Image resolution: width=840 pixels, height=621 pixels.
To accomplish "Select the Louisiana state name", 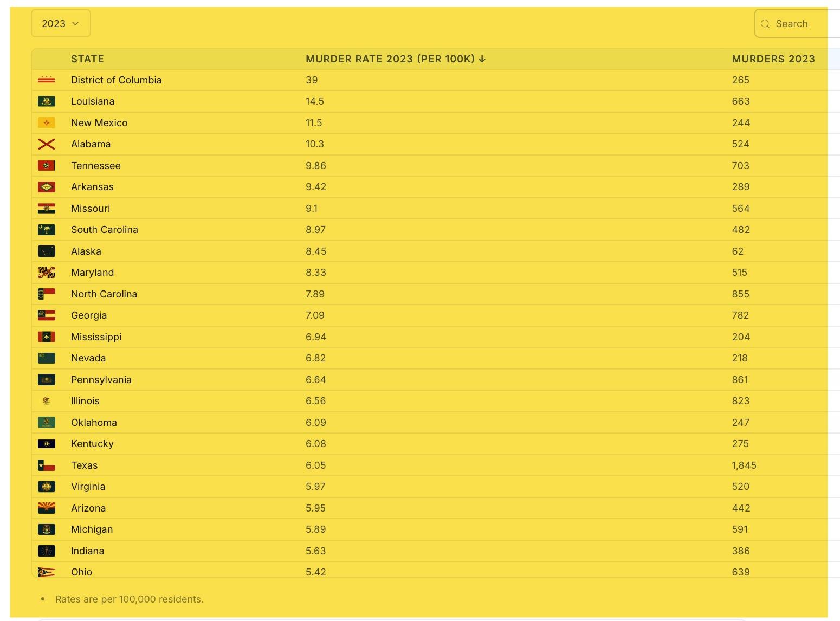I will (93, 101).
